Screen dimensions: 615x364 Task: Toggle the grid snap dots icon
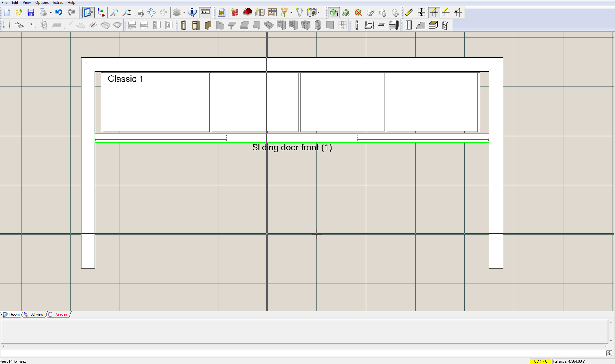421,12
